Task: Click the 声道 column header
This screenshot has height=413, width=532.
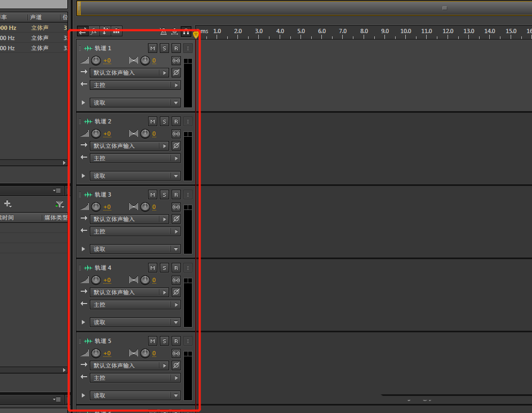Action: point(36,17)
